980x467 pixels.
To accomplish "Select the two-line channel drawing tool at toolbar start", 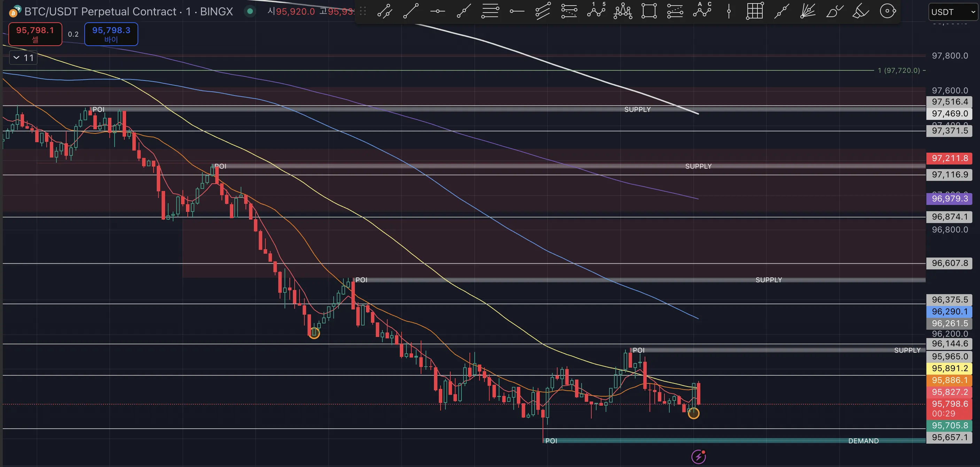I will (384, 12).
